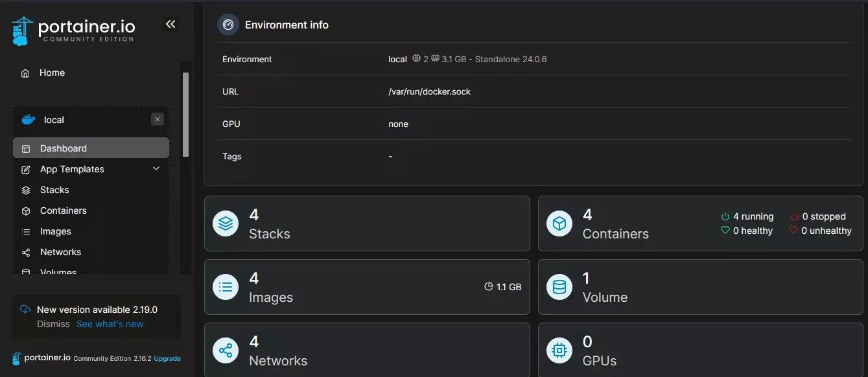Click the green power icon beside 4 running

point(725,216)
